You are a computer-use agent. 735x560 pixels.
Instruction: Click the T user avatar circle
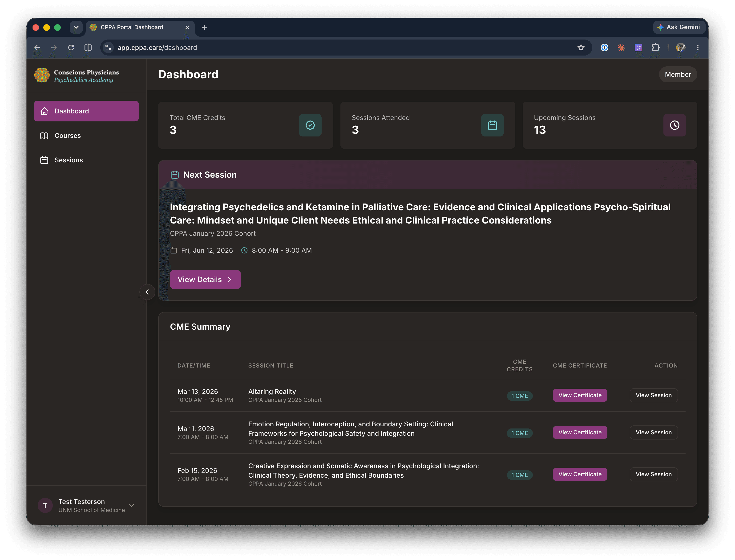coord(45,505)
